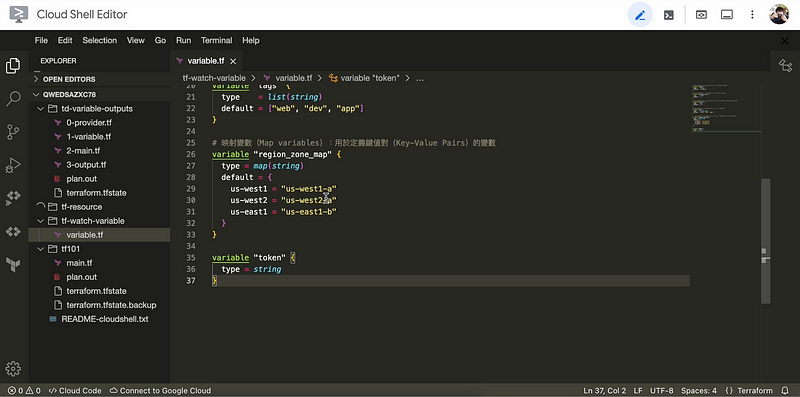
Task: Close the editor panel with X
Action: pyautogui.click(x=785, y=41)
